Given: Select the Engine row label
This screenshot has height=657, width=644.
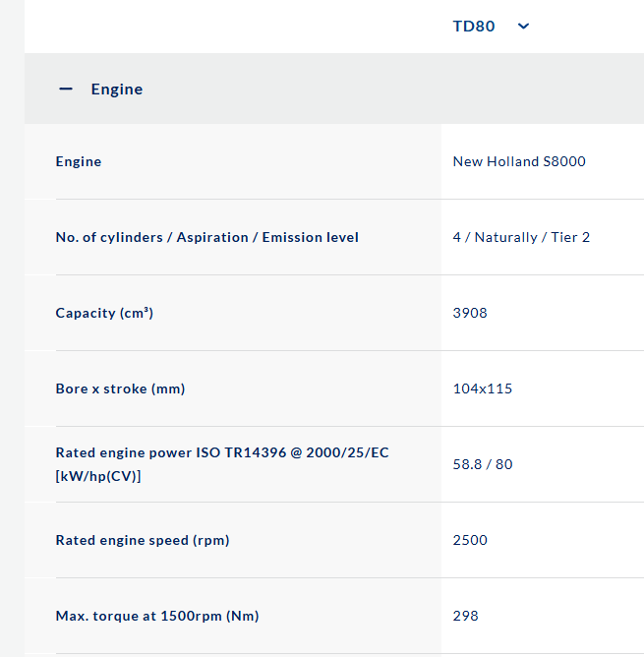Looking at the screenshot, I should 79,161.
